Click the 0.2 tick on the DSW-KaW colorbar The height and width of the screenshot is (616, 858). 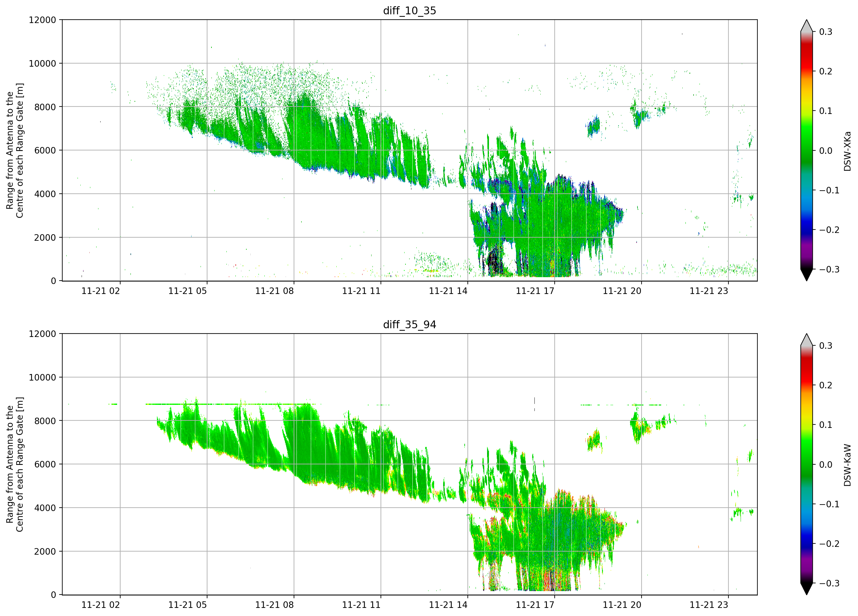826,386
